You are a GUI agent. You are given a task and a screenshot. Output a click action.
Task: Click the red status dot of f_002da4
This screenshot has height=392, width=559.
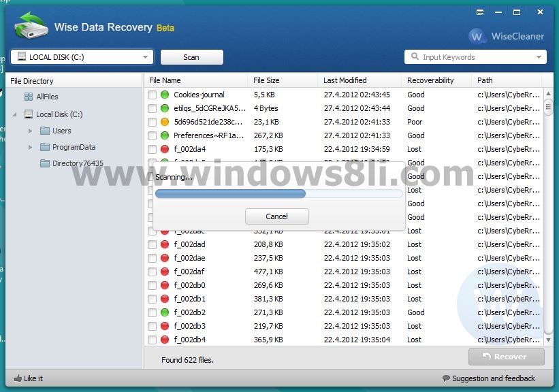click(x=164, y=149)
